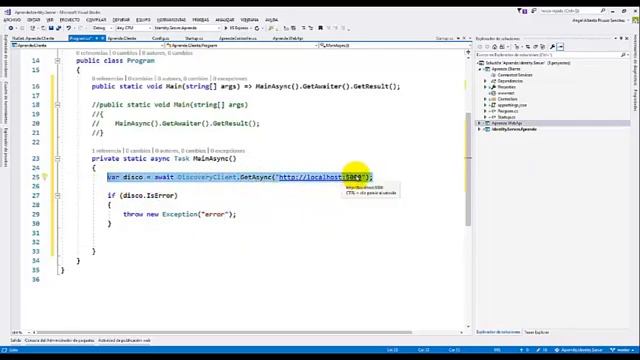The height and width of the screenshot is (360, 640).
Task: Open the DEPURAR menu
Action: (121, 20)
